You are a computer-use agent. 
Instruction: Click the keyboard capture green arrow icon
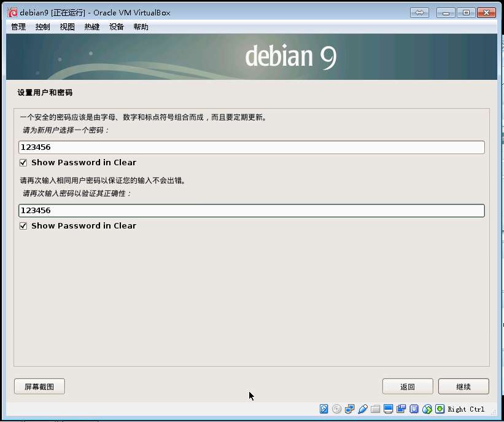pos(440,409)
